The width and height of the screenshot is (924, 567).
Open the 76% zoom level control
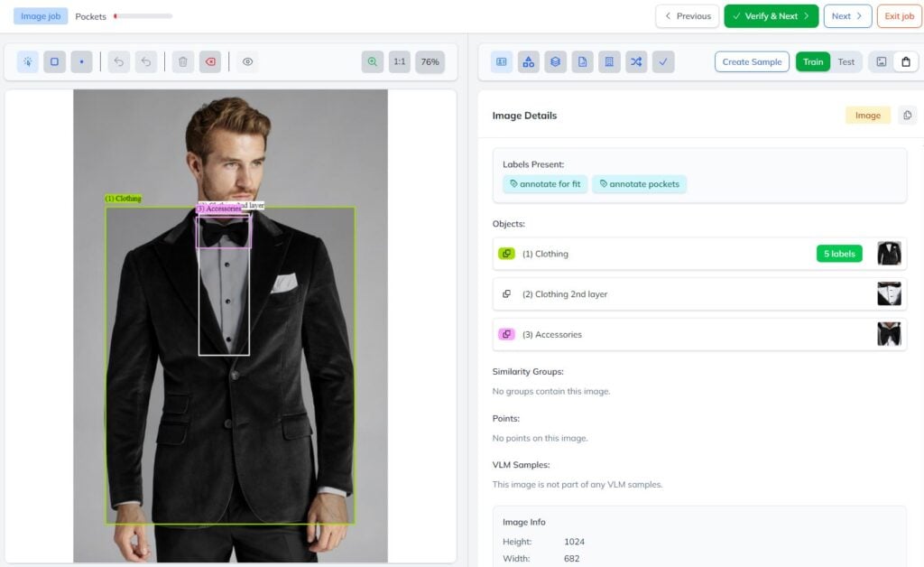(429, 61)
